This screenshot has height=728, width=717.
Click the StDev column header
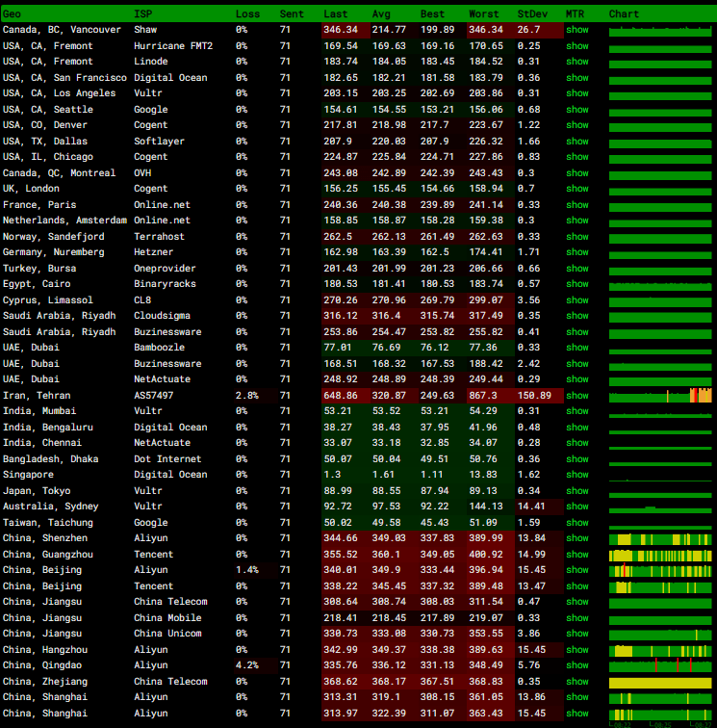click(x=532, y=13)
